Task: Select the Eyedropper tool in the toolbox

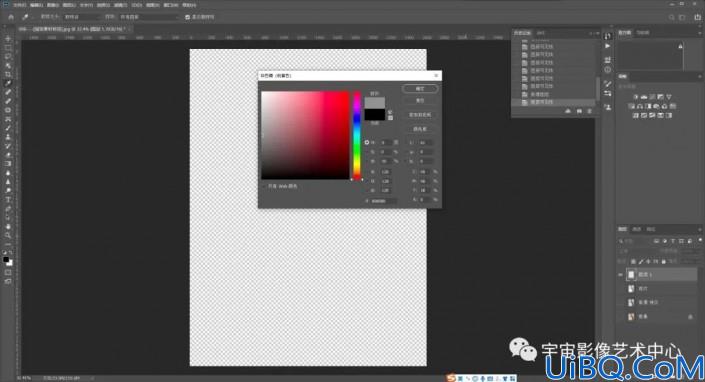Action: [8, 84]
